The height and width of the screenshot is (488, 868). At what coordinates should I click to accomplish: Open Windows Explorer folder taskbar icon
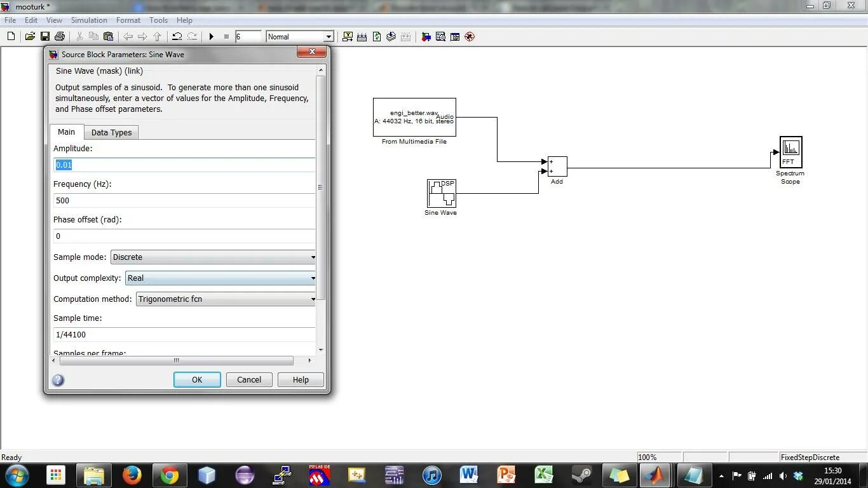coord(94,475)
